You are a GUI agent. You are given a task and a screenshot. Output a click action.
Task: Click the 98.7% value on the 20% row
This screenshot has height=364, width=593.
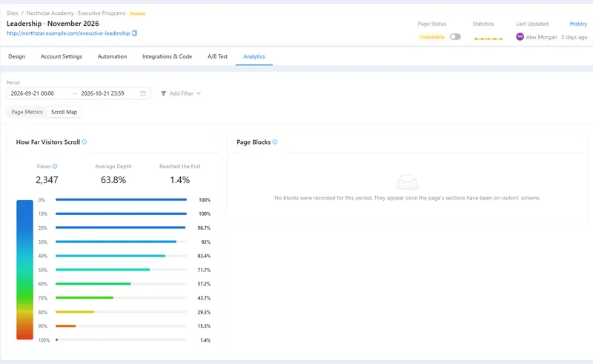[204, 228]
